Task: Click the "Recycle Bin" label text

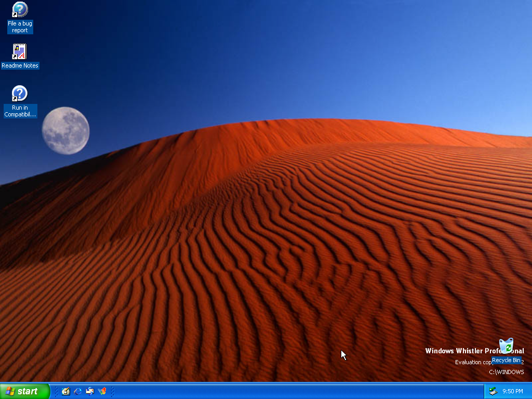Action: 506,360
